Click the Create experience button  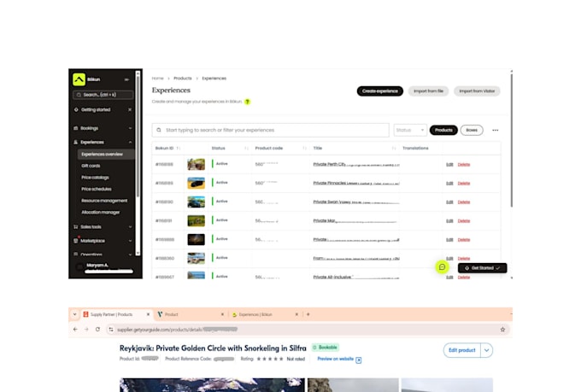tap(380, 91)
